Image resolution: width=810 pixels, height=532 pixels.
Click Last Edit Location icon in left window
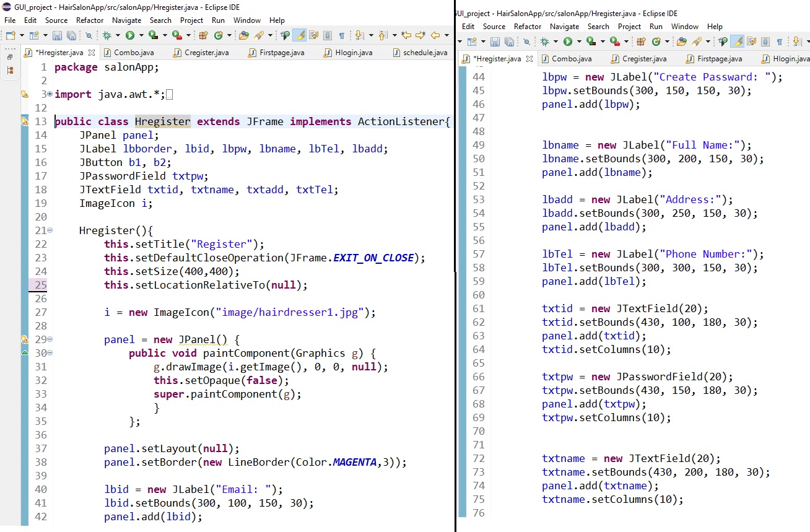pos(406,35)
